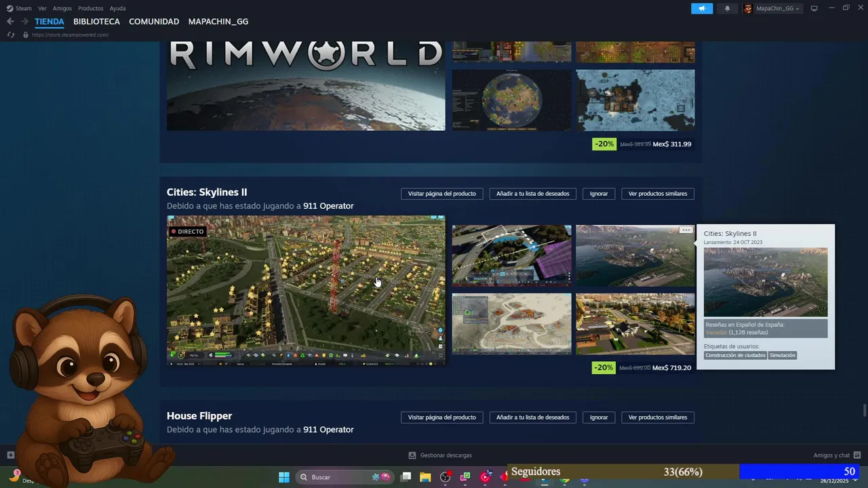Open the Cities: Skylines II title link
This screenshot has height=488, width=868.
(207, 192)
